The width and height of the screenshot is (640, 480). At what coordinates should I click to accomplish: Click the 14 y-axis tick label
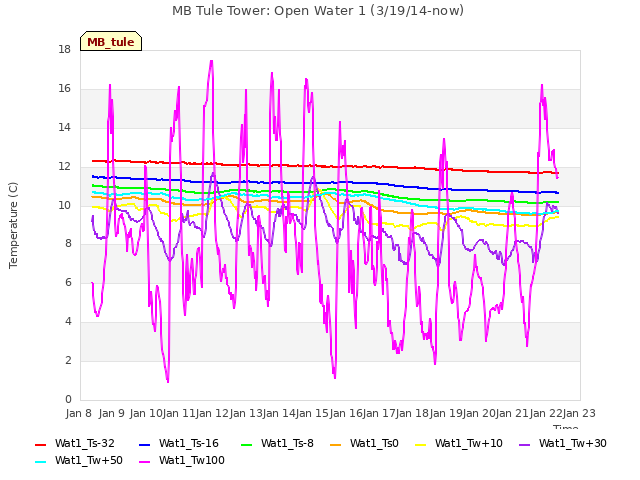[64, 128]
